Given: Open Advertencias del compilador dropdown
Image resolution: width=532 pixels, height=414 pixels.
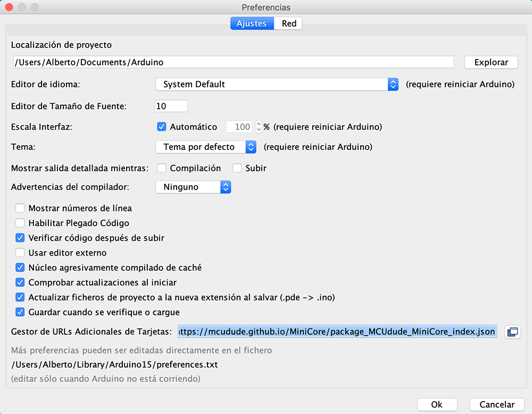Looking at the screenshot, I should [193, 187].
